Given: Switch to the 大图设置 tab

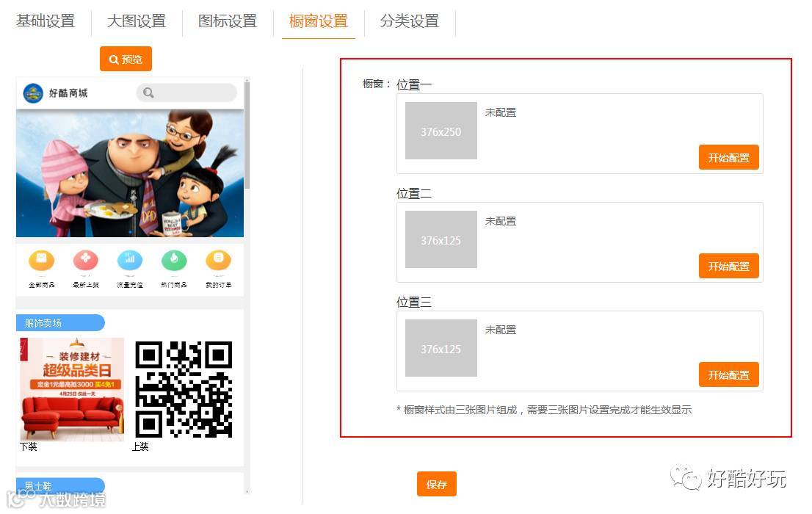Looking at the screenshot, I should [137, 21].
